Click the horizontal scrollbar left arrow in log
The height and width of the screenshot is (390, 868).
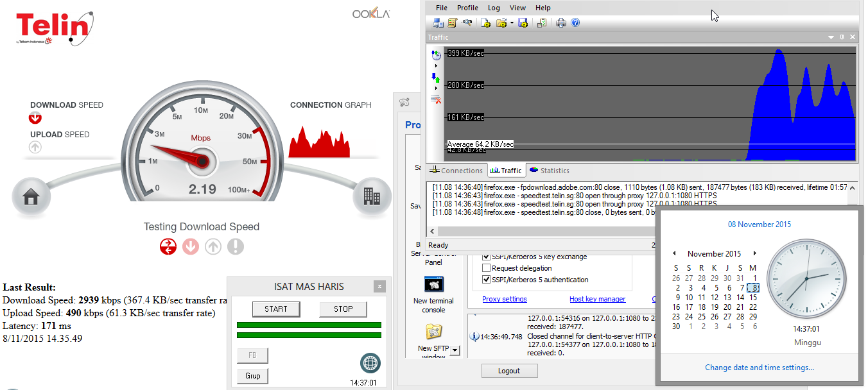[x=432, y=231]
